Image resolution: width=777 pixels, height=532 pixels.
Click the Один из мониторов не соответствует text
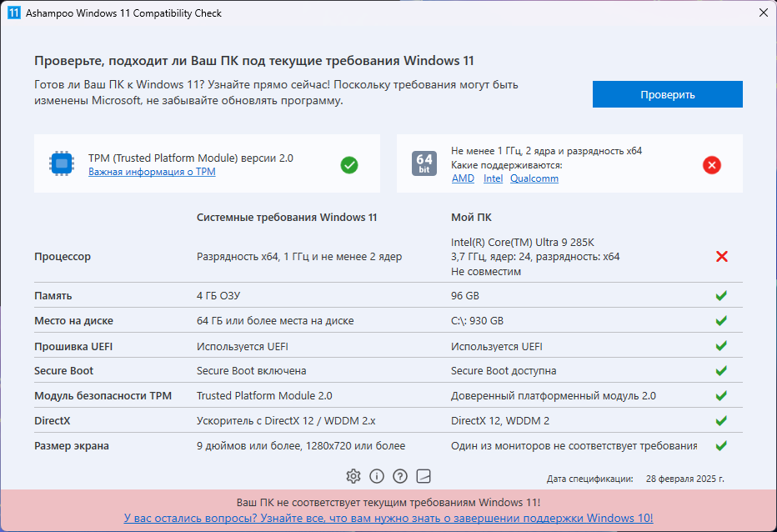point(574,446)
